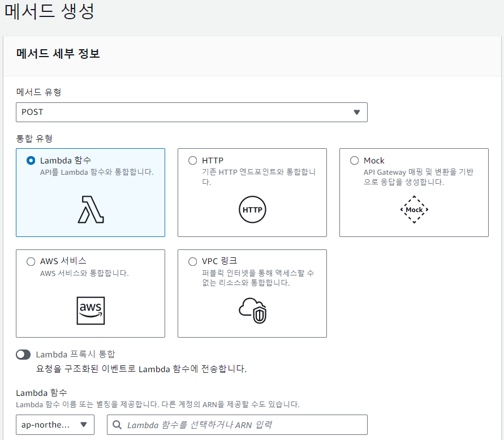Click the POST dropdown arrow

(356, 112)
